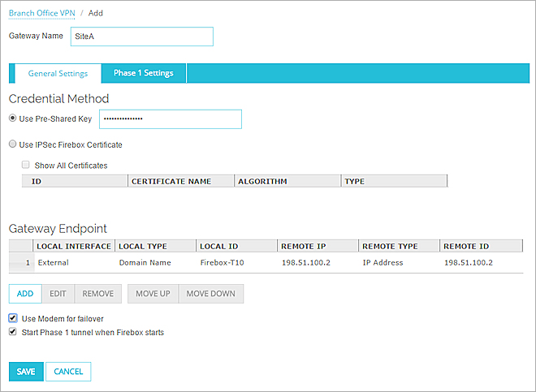Save the gateway configuration

[26, 372]
